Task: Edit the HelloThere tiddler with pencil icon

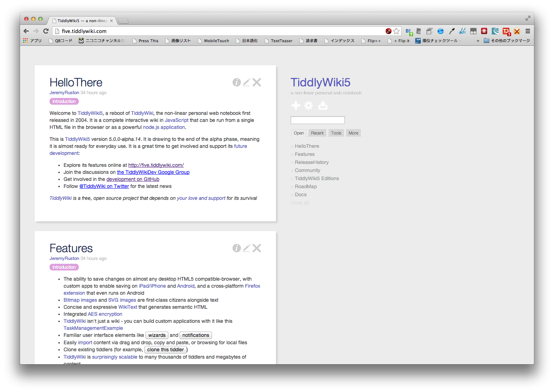Action: (x=247, y=82)
